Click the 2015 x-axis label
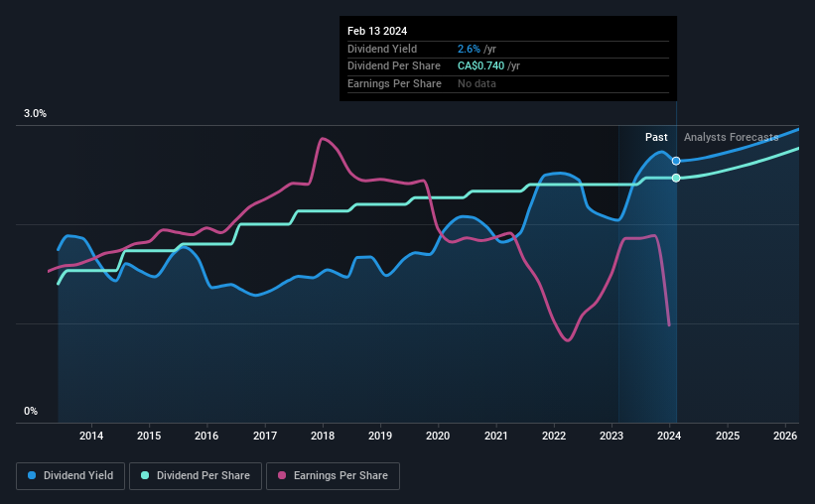This screenshot has height=504, width=815. (x=149, y=436)
